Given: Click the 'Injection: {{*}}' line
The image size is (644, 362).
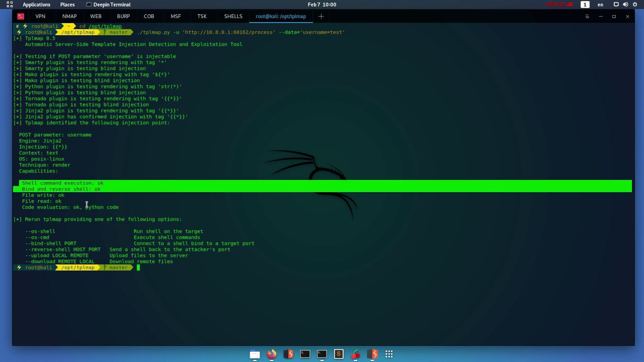Looking at the screenshot, I should (x=43, y=147).
